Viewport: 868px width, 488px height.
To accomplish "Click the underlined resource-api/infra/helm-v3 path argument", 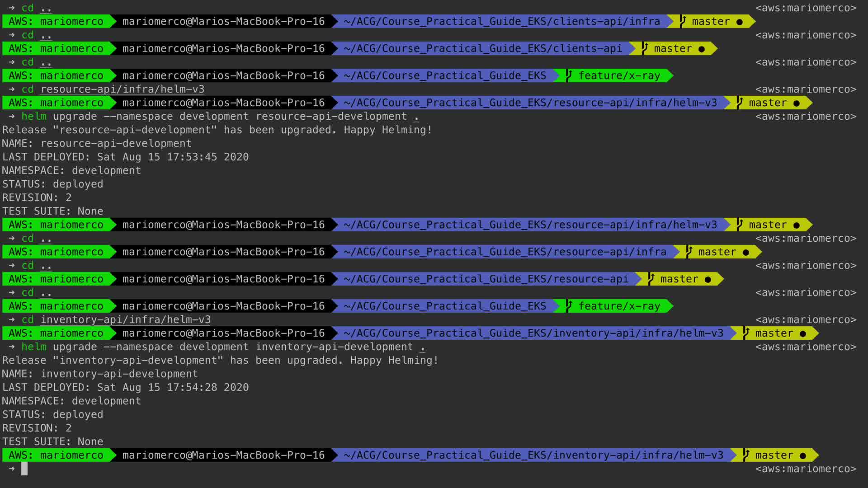I will click(x=122, y=89).
